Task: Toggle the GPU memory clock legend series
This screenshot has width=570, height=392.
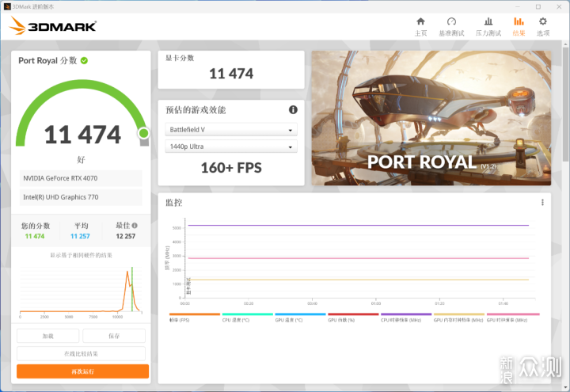Action: coord(458,318)
